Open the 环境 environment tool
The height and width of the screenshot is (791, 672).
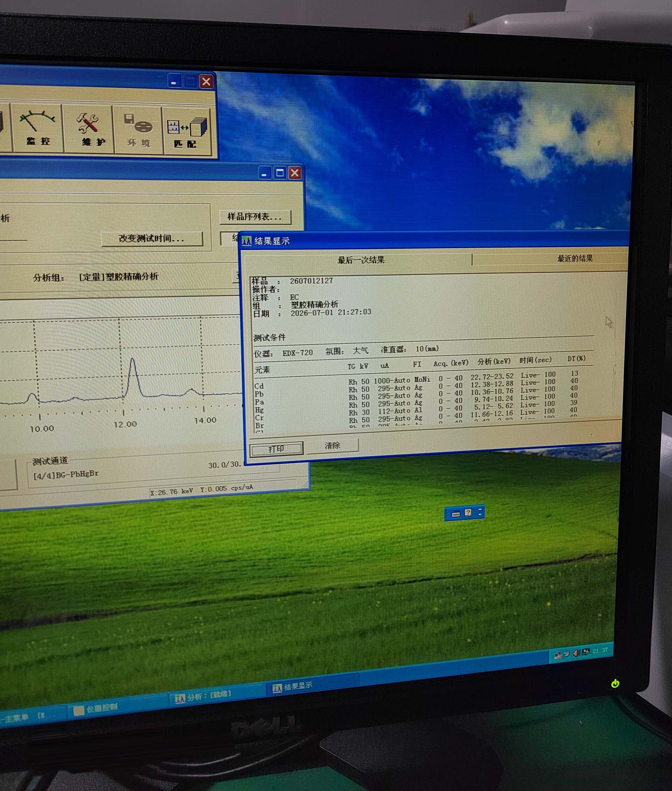point(138,130)
